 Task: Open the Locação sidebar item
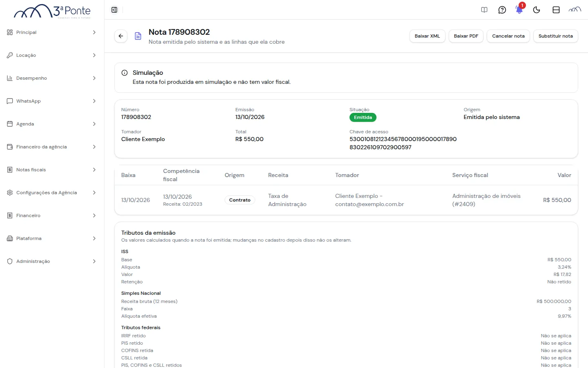coord(52,55)
